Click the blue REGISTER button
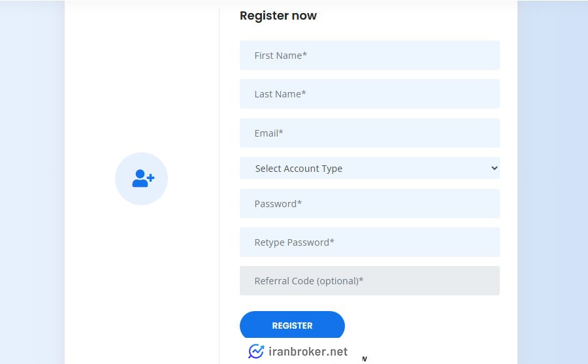The height and width of the screenshot is (364, 588). 292,325
